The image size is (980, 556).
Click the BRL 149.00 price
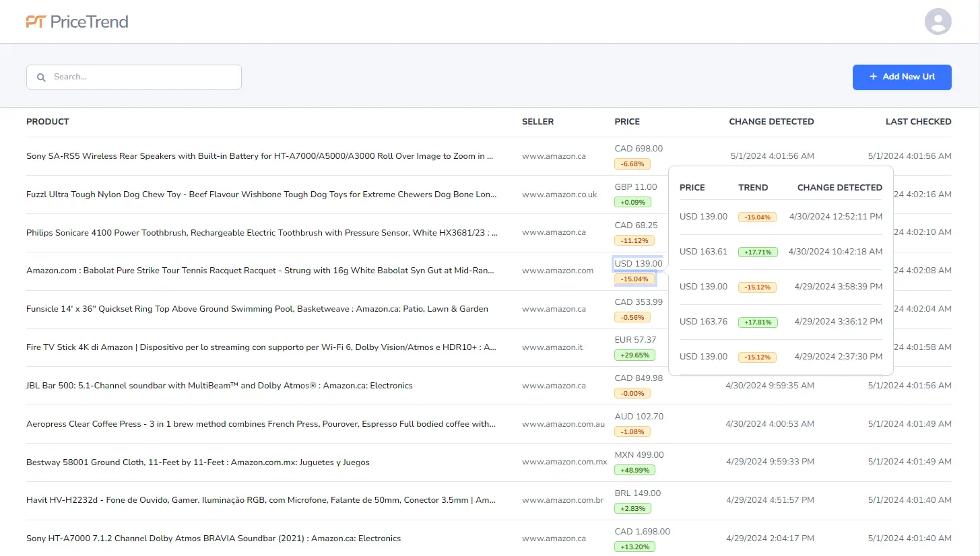click(x=638, y=493)
